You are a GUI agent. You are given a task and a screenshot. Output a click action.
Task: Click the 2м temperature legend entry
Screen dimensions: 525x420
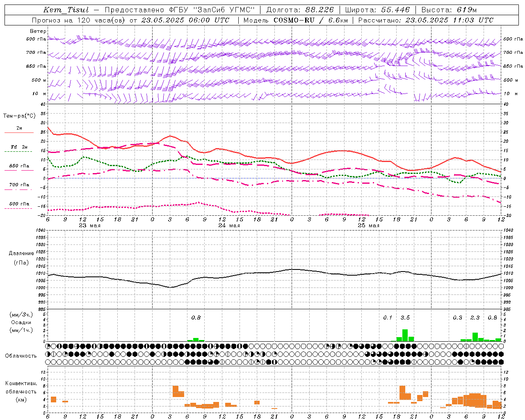(x=19, y=128)
